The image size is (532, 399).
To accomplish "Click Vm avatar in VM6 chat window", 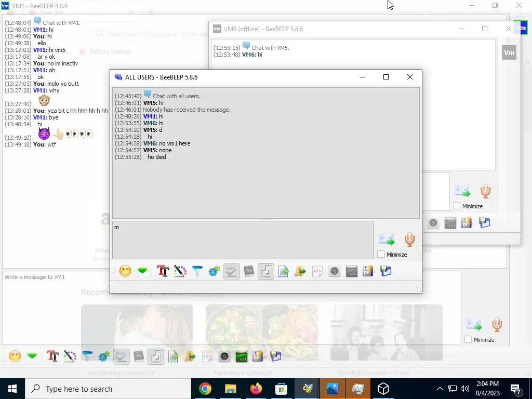I will (509, 52).
